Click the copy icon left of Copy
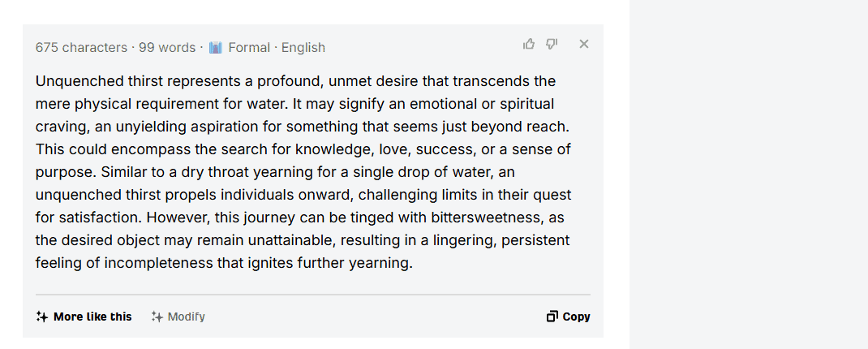This screenshot has height=349, width=868. pyautogui.click(x=552, y=317)
